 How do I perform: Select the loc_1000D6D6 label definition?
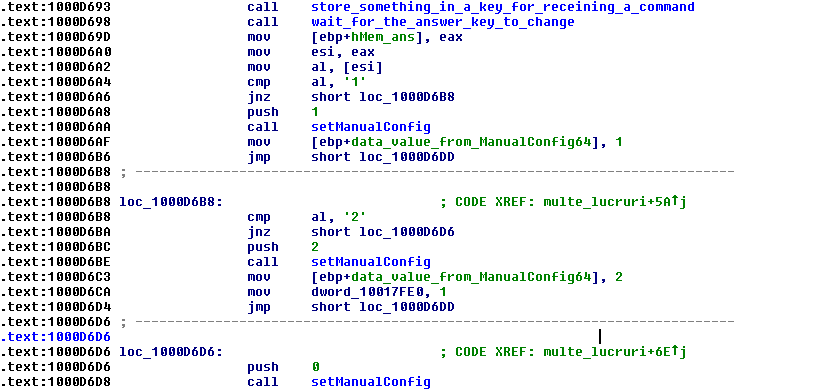[171, 352]
